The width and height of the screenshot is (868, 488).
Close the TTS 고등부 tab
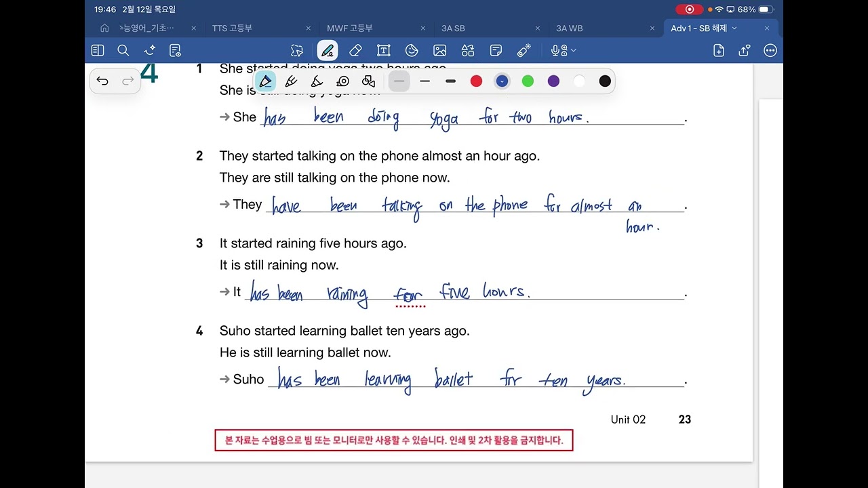tap(308, 28)
